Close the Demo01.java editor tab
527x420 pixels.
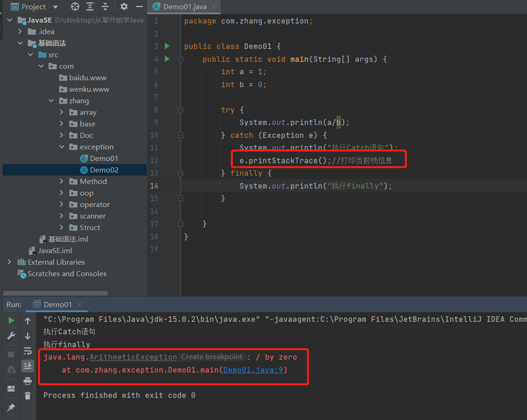click(214, 6)
